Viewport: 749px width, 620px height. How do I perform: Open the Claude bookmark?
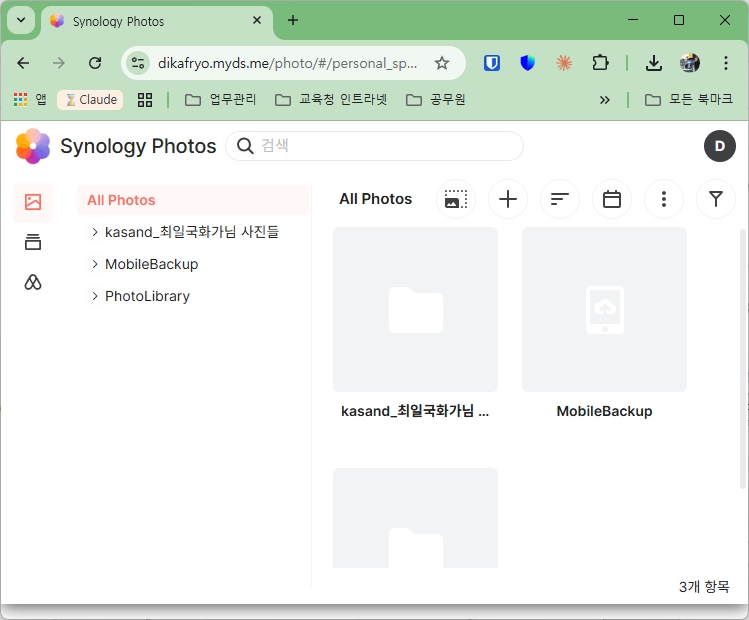[90, 99]
